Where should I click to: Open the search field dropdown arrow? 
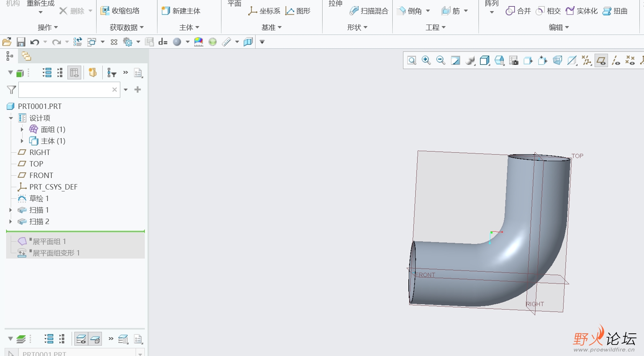click(x=126, y=90)
